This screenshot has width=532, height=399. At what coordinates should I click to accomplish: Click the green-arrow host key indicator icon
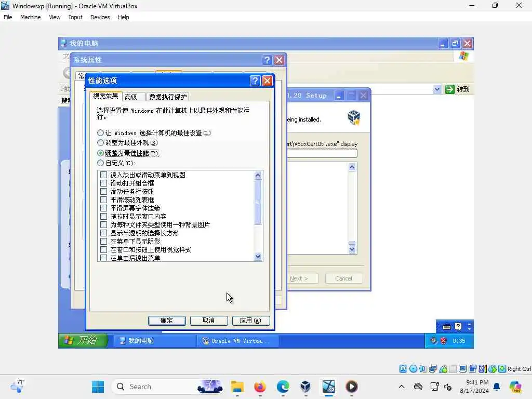pos(502,369)
